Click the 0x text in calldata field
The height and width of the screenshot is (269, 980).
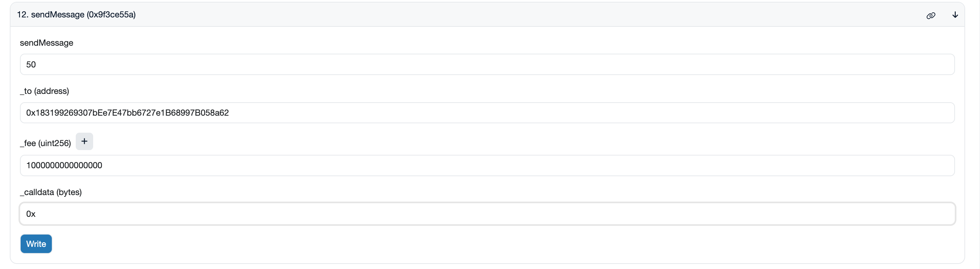point(31,214)
